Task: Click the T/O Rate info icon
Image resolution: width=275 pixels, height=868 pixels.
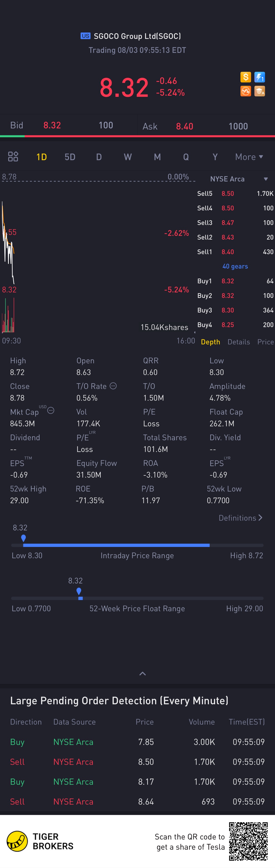Action: coord(113,386)
